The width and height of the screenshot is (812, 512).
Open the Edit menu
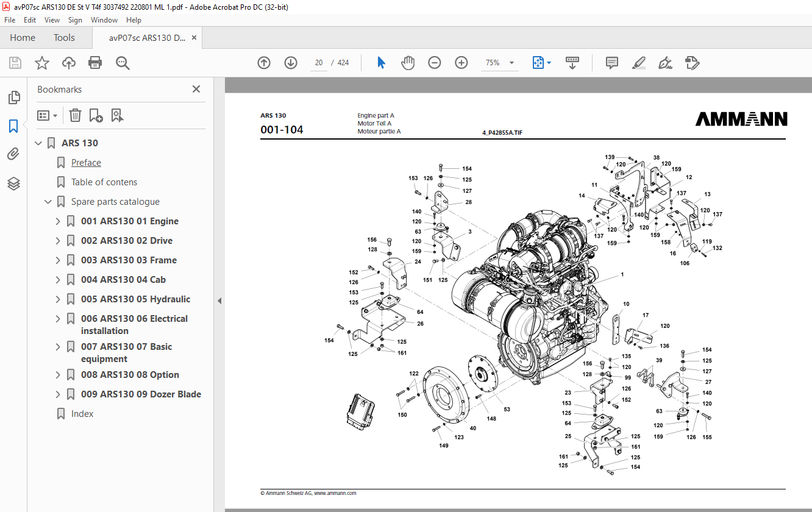pyautogui.click(x=30, y=20)
